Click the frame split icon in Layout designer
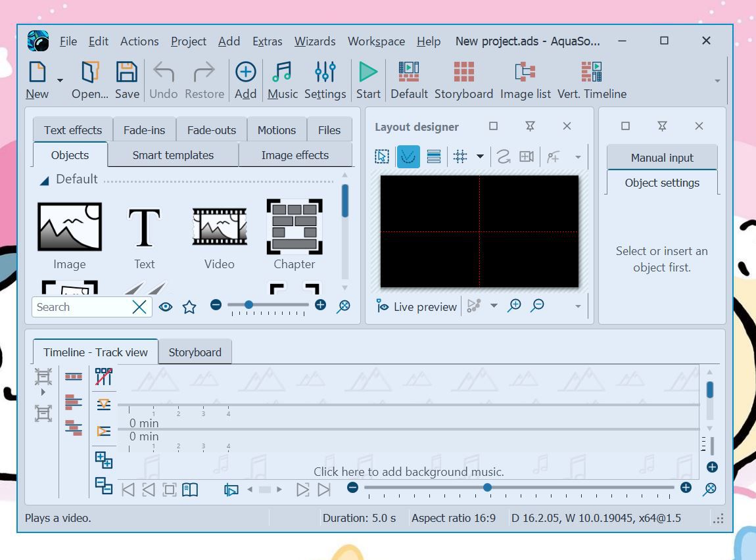This screenshot has height=560, width=756. 527,156
